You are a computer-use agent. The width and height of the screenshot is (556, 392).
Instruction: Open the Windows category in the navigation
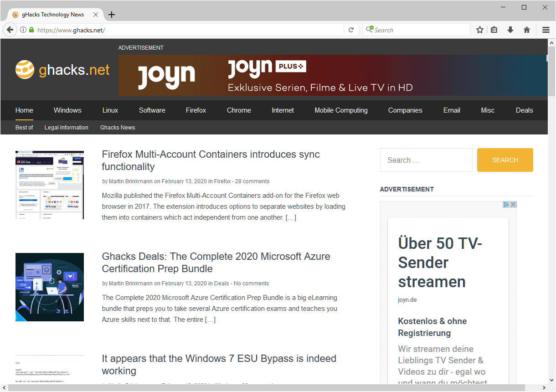67,110
